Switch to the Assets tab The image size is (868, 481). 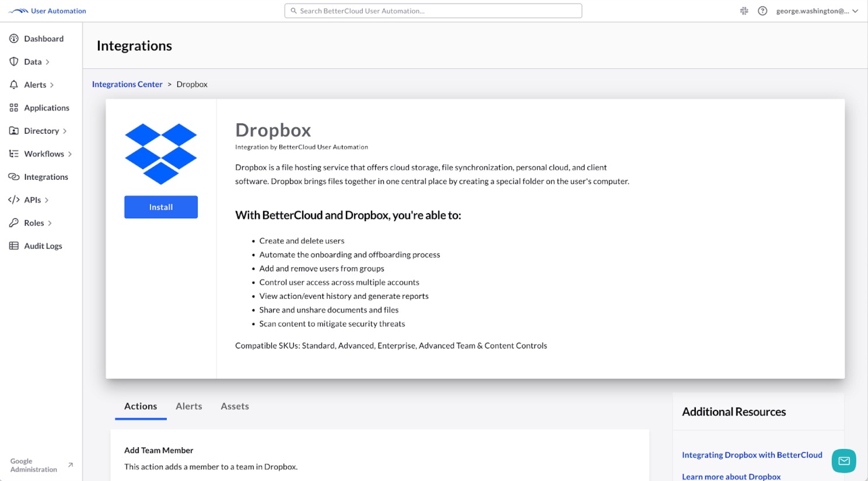(235, 406)
